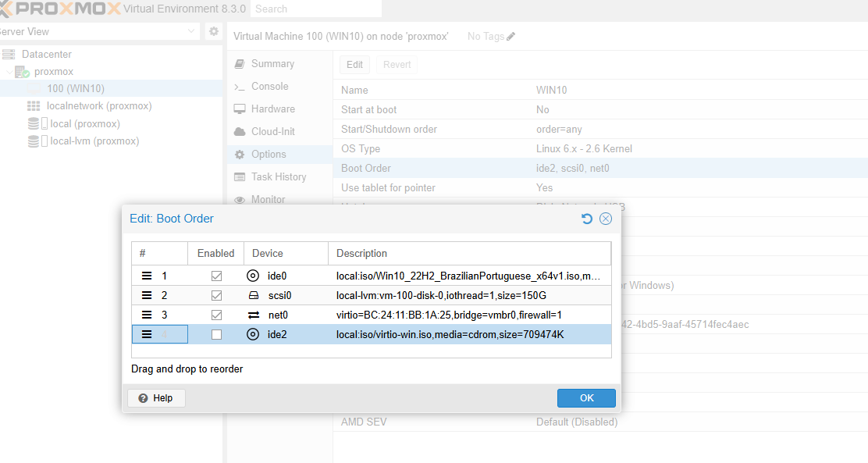This screenshot has height=463, width=868.
Task: Click the drag handle of ide2 row
Action: coord(147,334)
